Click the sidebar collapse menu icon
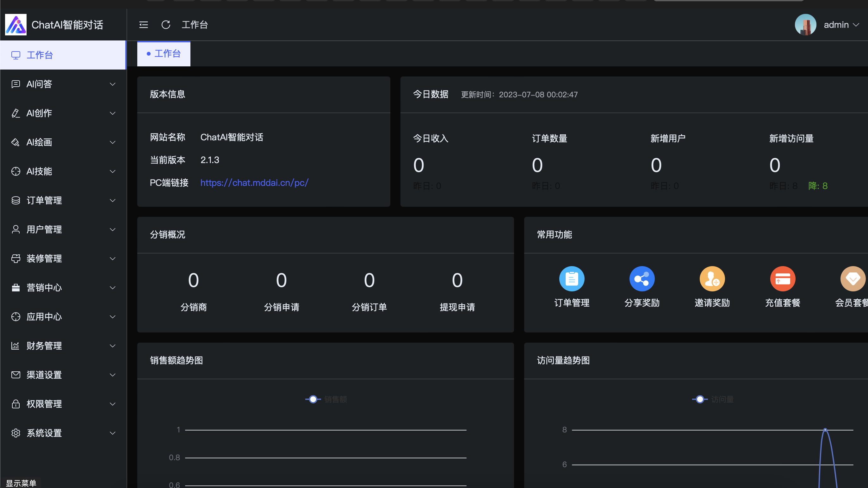 [144, 25]
